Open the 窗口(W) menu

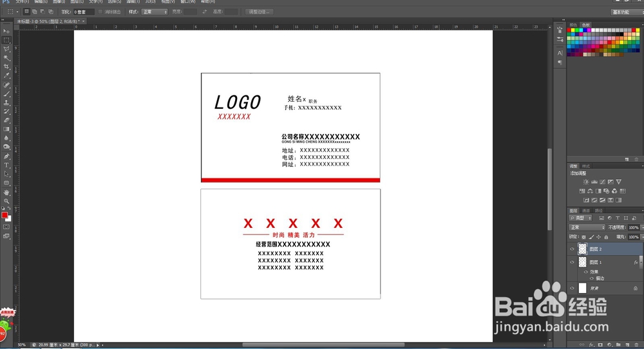pyautogui.click(x=188, y=2)
